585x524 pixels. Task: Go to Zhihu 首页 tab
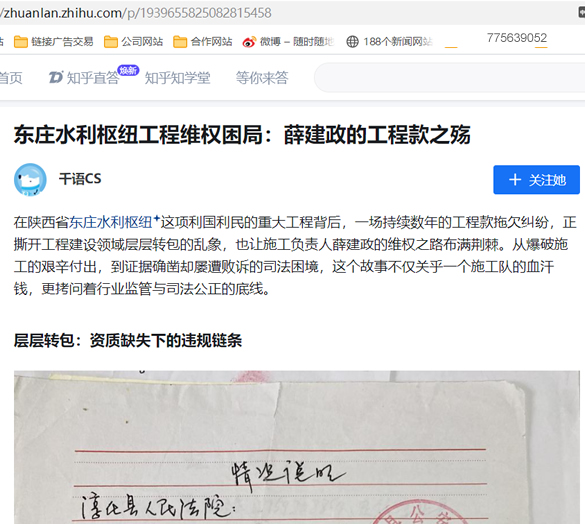pos(11,78)
